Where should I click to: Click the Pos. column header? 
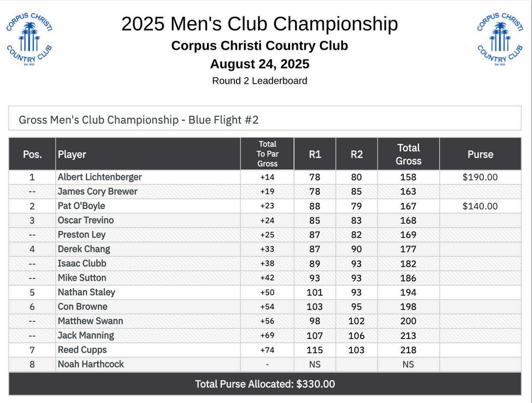32,154
